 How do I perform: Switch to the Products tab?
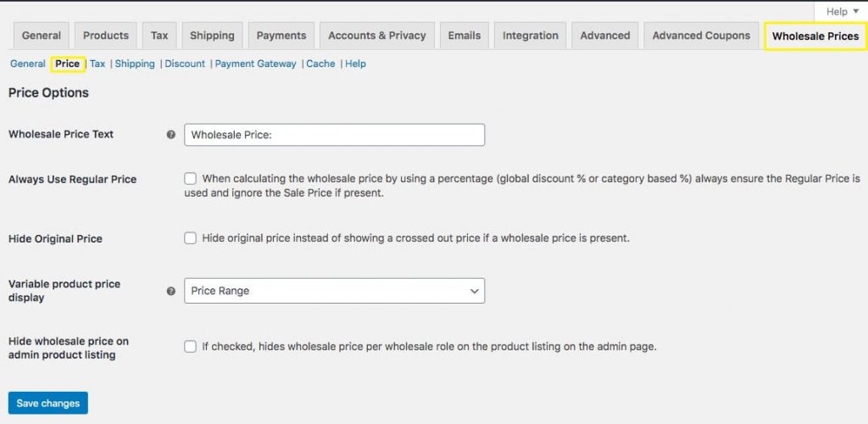[106, 36]
